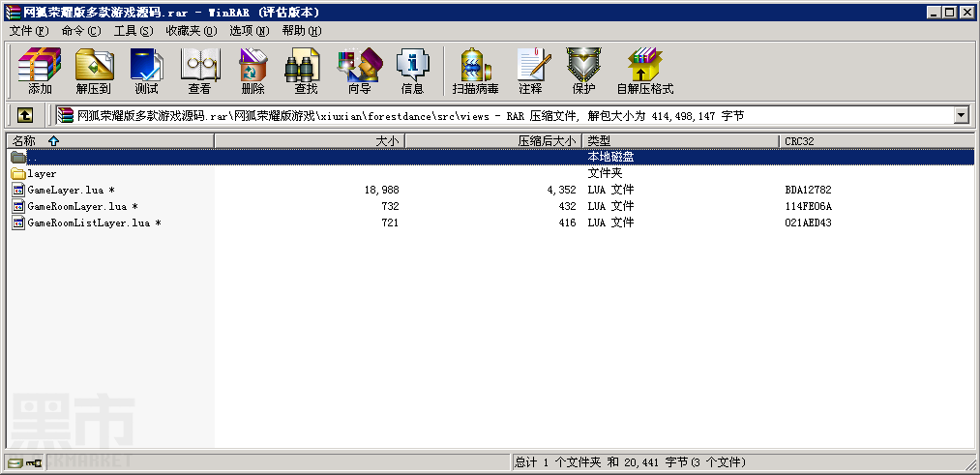Click CRC32 value 114FE06A
980x475 pixels.
coord(808,206)
